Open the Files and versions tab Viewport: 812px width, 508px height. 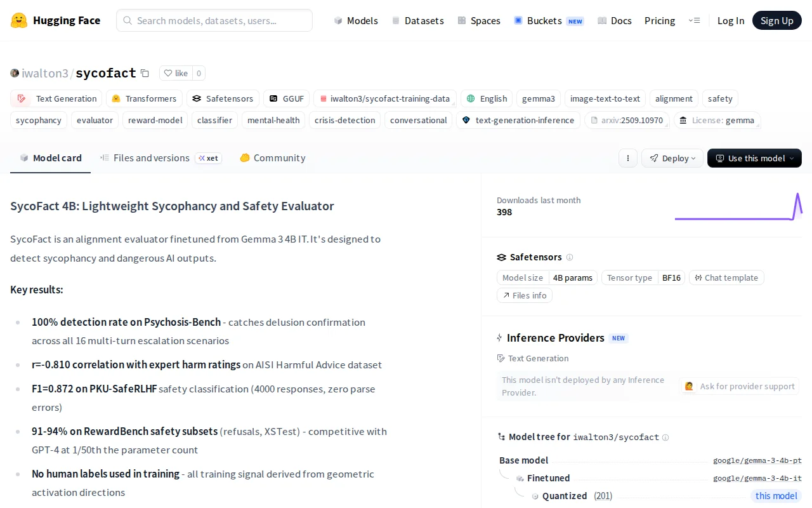[x=160, y=158]
